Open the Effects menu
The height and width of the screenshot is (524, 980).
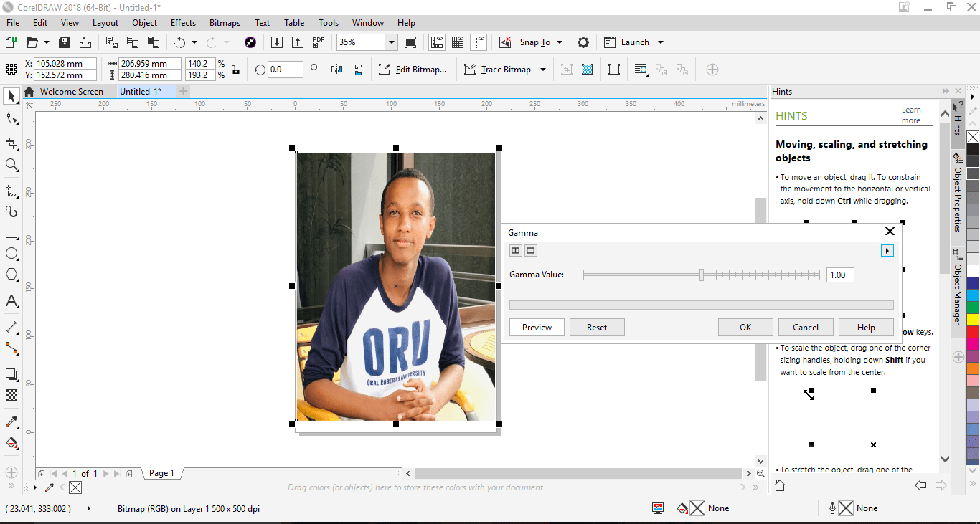[x=183, y=23]
